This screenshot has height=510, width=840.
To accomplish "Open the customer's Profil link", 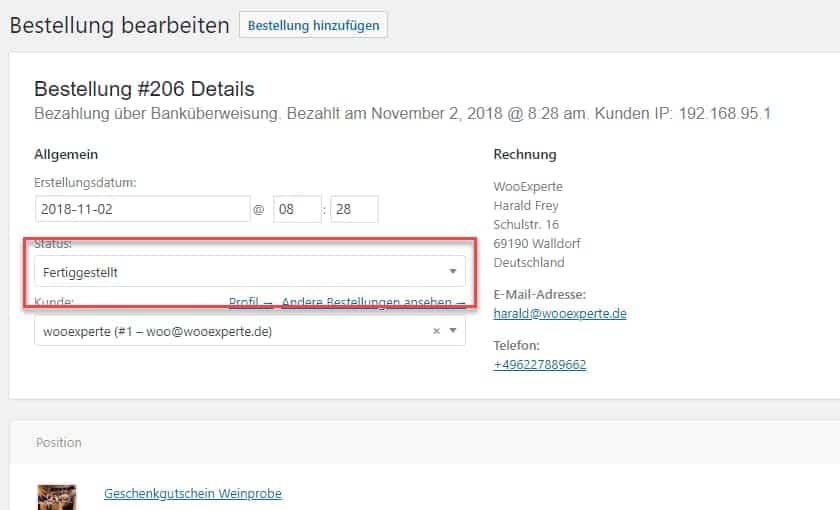I will click(245, 302).
